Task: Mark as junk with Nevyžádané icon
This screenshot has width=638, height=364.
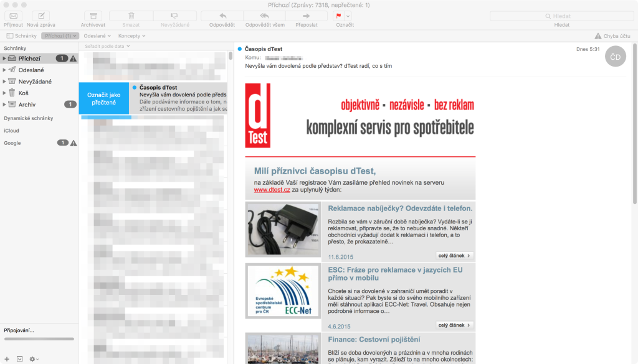Action: pos(174,16)
